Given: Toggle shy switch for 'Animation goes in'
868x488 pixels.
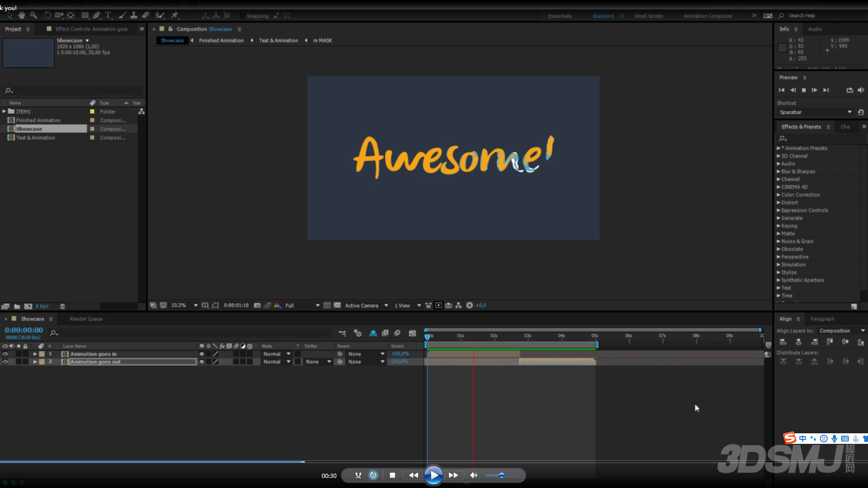Looking at the screenshot, I should (x=202, y=354).
